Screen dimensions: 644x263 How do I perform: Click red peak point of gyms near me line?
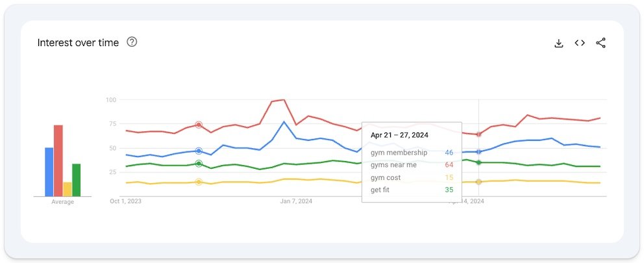283,100
